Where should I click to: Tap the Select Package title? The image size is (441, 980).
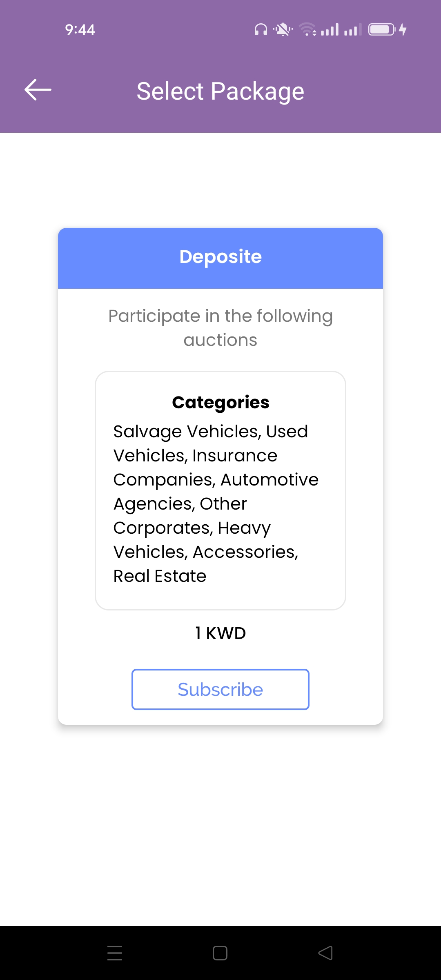coord(220,91)
